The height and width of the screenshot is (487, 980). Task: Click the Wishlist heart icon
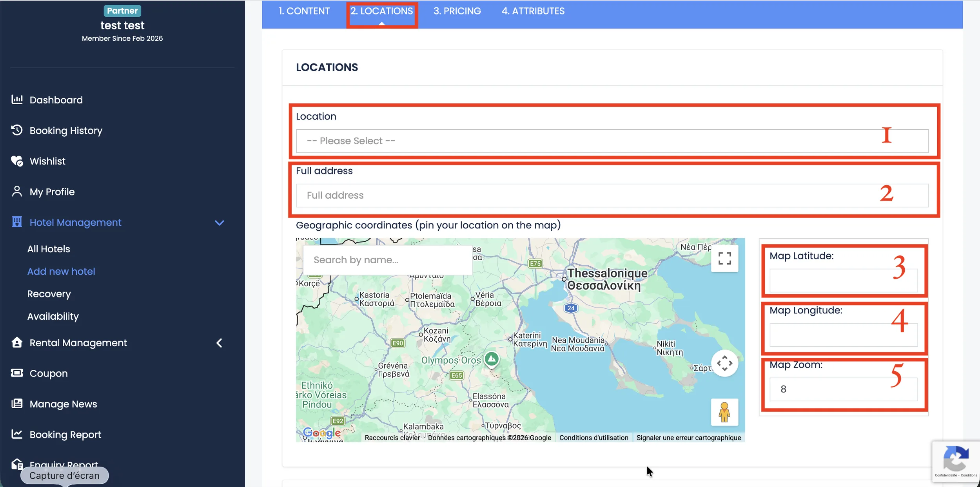17,161
